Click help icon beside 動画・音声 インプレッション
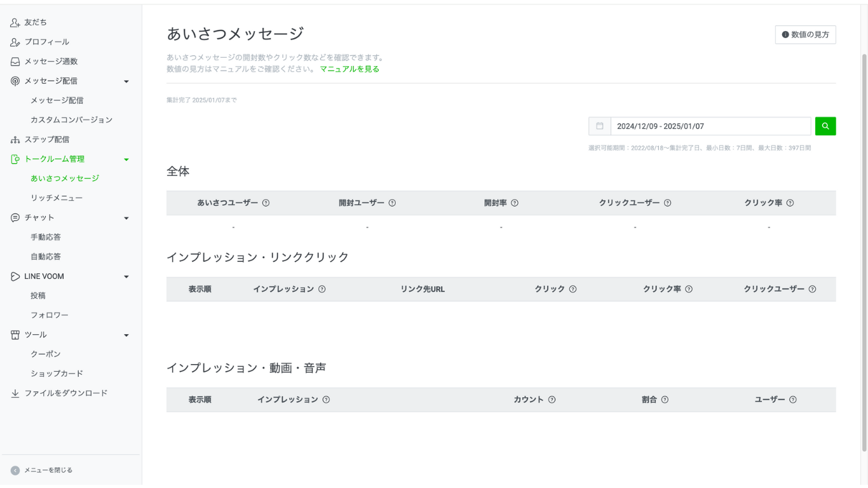The height and width of the screenshot is (488, 868). point(326,400)
